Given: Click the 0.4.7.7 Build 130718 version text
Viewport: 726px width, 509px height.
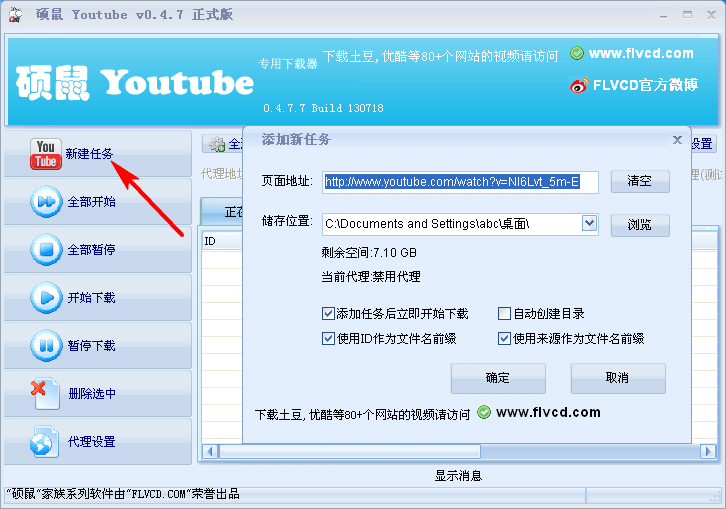Looking at the screenshot, I should (x=323, y=108).
